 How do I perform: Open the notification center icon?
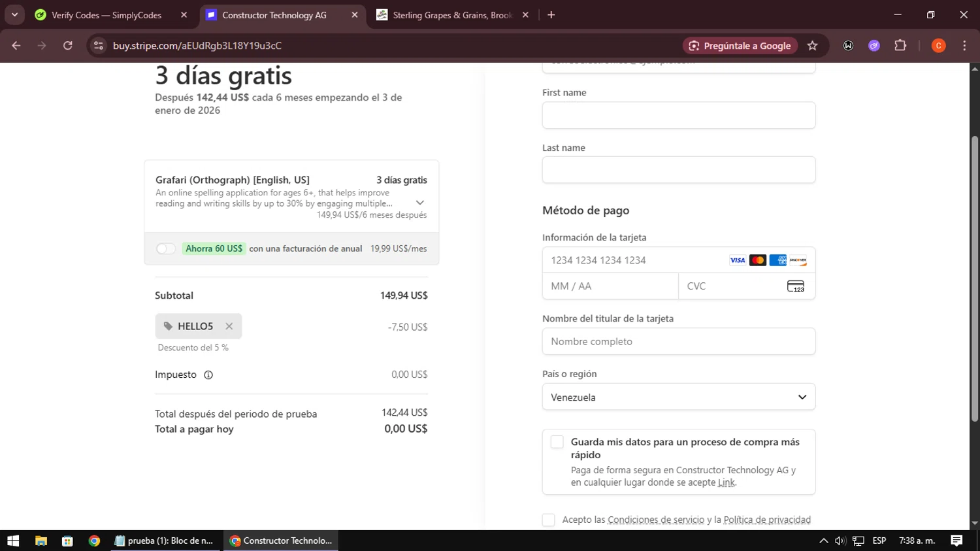tap(956, 541)
